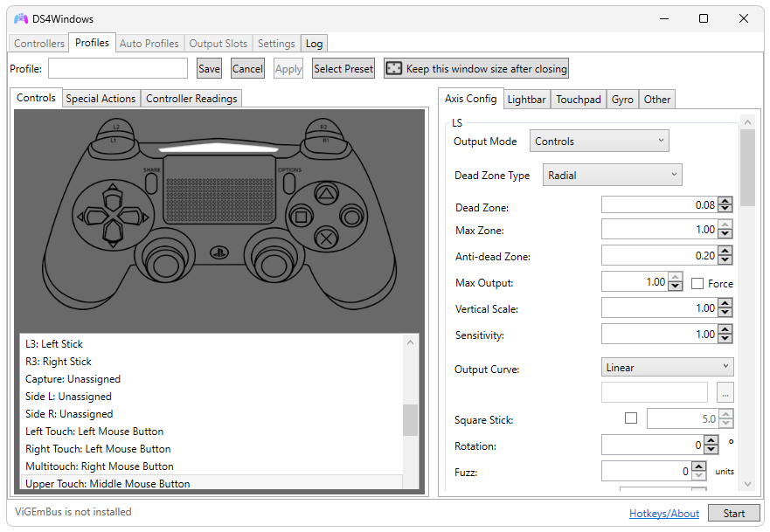Click the Square button on controller diagram
The width and height of the screenshot is (770, 532).
coord(301,217)
